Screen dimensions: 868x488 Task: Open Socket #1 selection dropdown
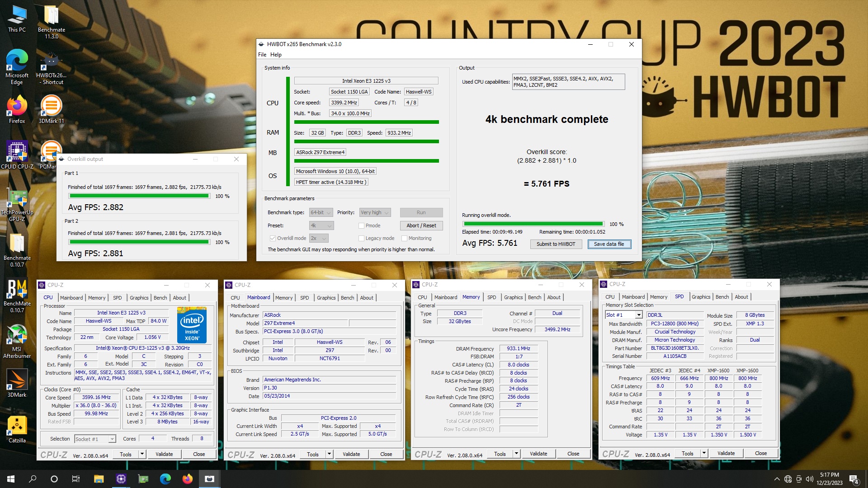[x=95, y=439]
